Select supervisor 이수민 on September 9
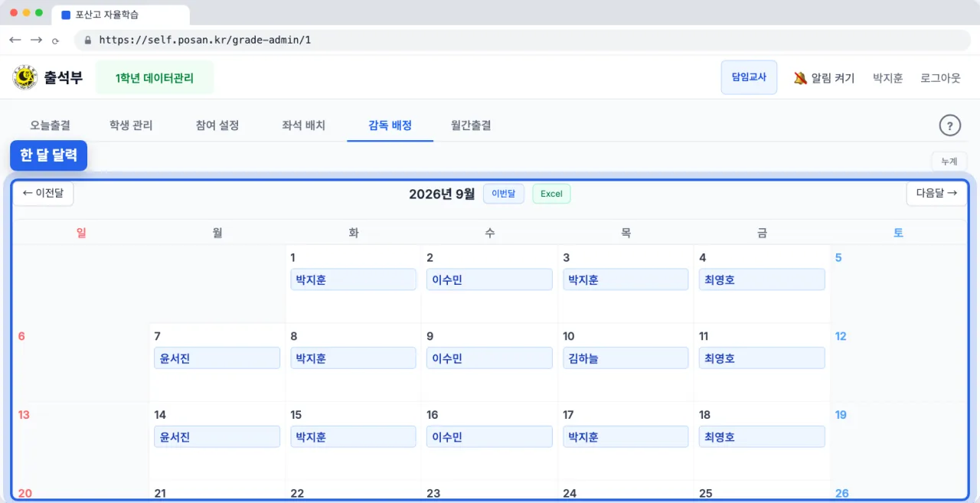The height and width of the screenshot is (503, 980). coord(489,358)
